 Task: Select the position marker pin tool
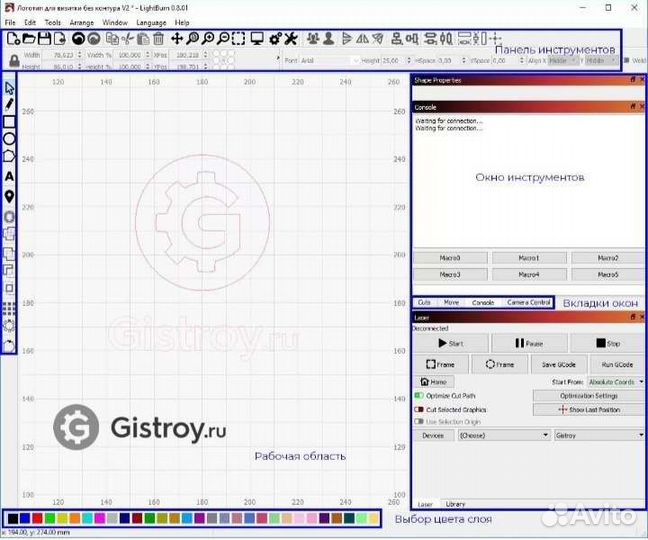click(10, 195)
